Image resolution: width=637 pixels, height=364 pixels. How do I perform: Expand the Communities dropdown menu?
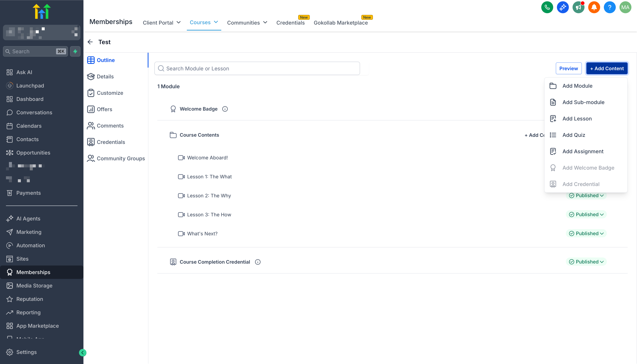click(x=247, y=23)
